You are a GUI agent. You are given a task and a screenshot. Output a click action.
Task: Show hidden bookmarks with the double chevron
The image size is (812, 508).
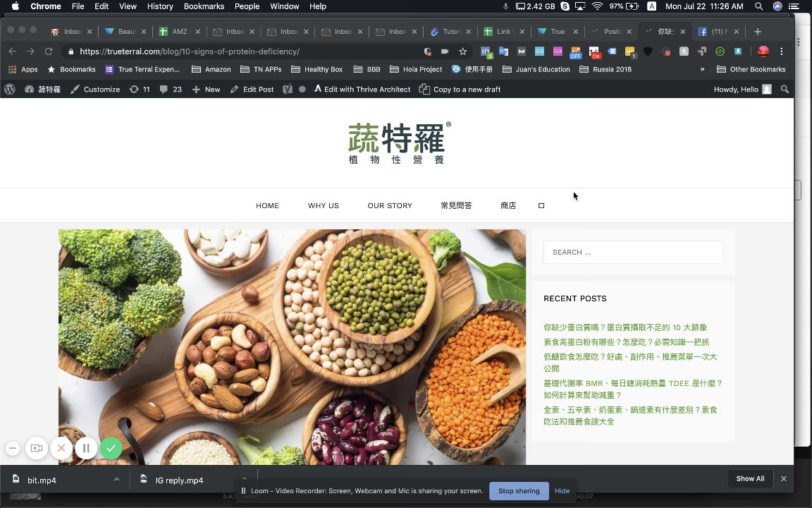tap(702, 69)
